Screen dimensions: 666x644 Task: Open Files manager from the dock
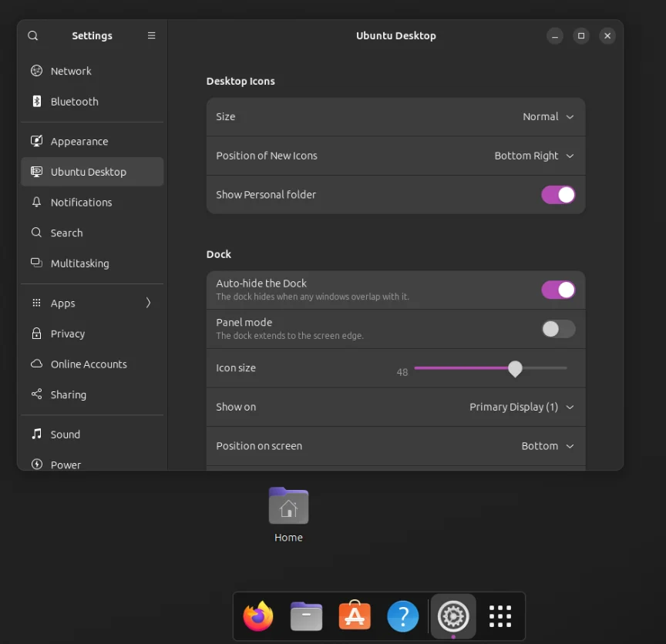306,616
